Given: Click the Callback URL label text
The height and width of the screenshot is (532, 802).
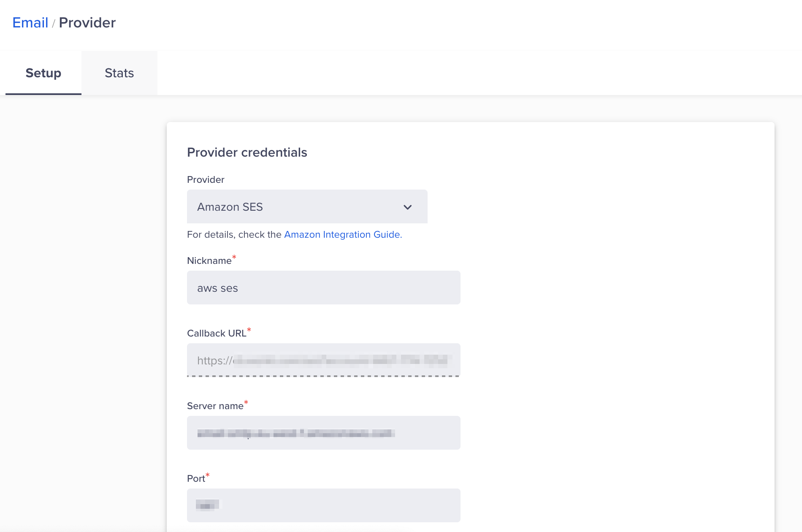Looking at the screenshot, I should [x=217, y=334].
